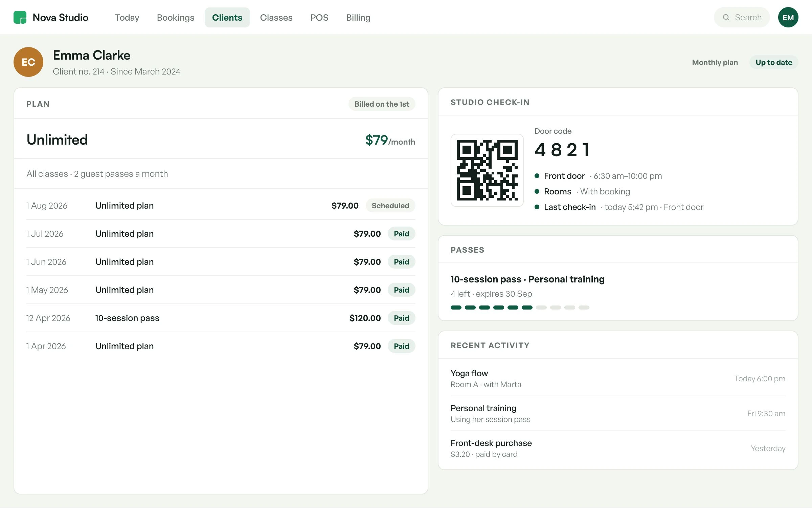
Task: Click the Nova Studio green logo icon
Action: [x=20, y=17]
